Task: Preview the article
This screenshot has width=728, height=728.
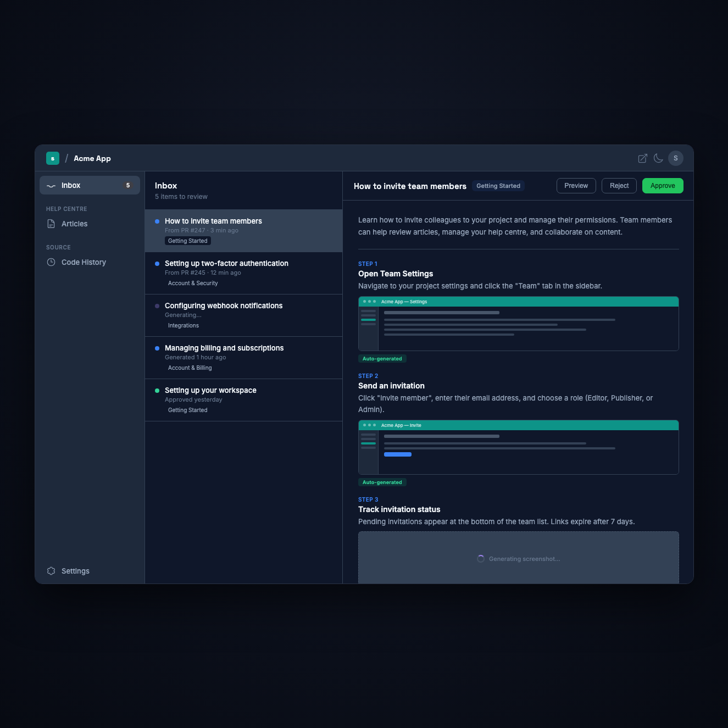Action: (x=576, y=186)
